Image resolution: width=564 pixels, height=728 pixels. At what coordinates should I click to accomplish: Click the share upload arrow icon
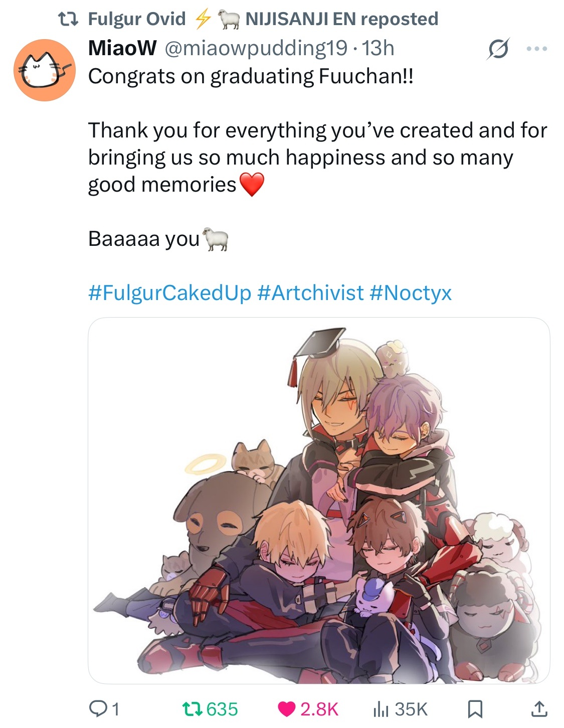[x=538, y=709]
